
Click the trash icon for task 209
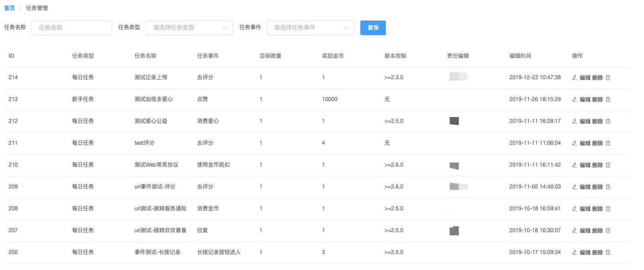tap(608, 187)
